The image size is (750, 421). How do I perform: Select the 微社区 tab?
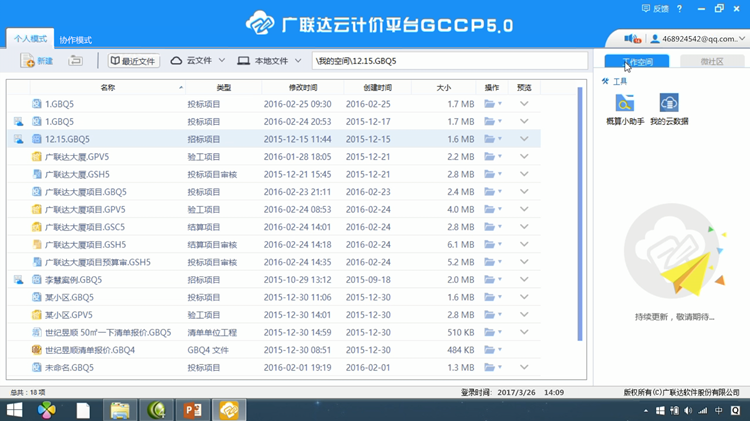coord(712,61)
